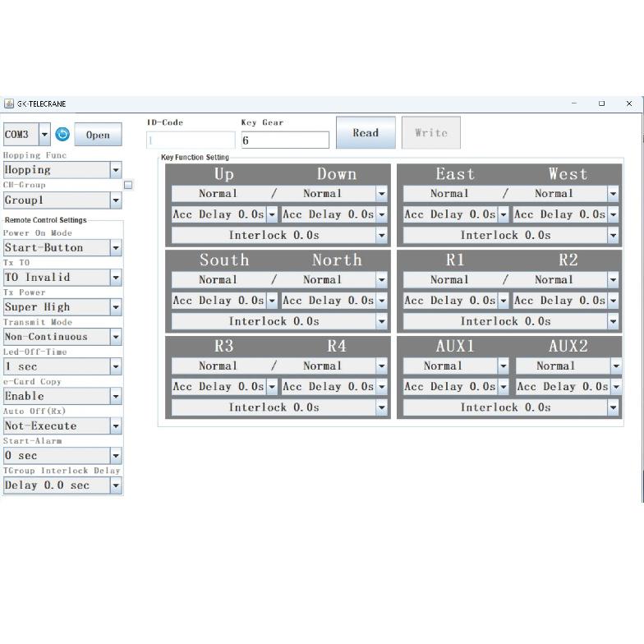644x644 pixels.
Task: Open the Down Acc Delay dropdown
Action: [x=334, y=214]
